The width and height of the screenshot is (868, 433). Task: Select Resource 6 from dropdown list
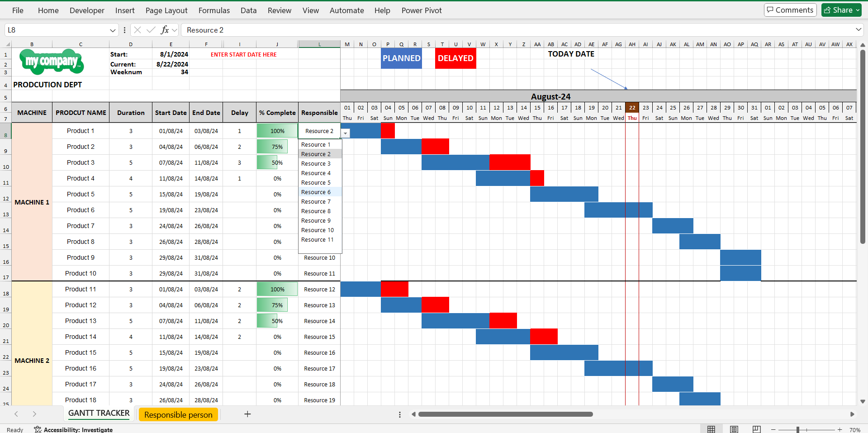pyautogui.click(x=316, y=192)
